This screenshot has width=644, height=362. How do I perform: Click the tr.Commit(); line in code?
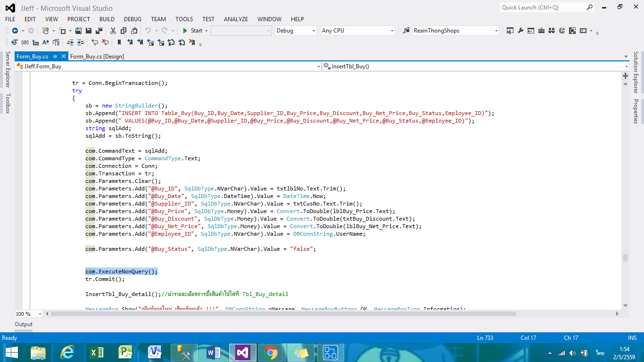[105, 279]
